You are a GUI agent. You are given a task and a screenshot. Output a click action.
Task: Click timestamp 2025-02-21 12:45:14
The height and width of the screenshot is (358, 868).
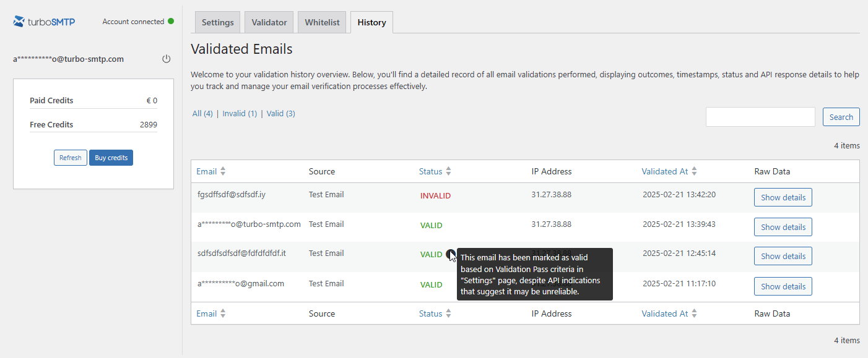679,253
